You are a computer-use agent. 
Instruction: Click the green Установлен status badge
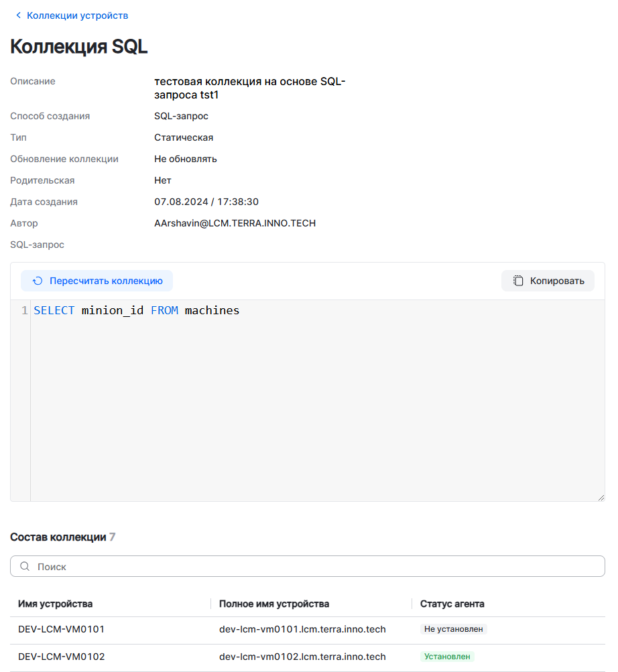[x=447, y=657]
